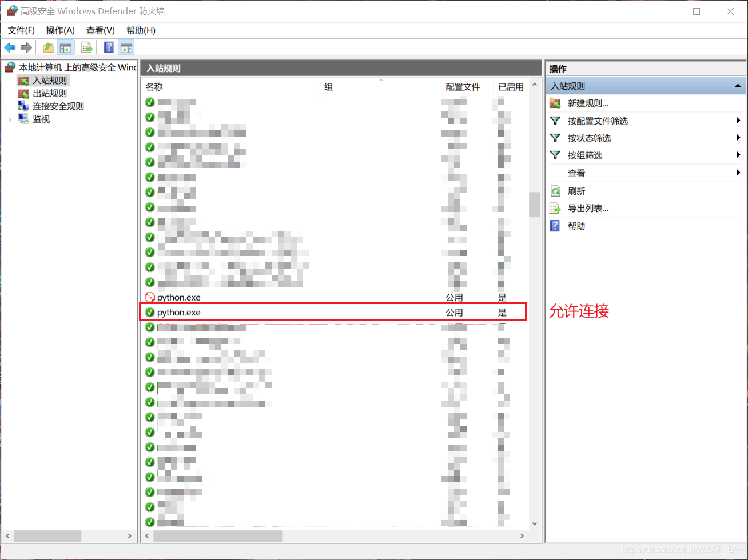Click the Export list toolbar icon

click(87, 47)
